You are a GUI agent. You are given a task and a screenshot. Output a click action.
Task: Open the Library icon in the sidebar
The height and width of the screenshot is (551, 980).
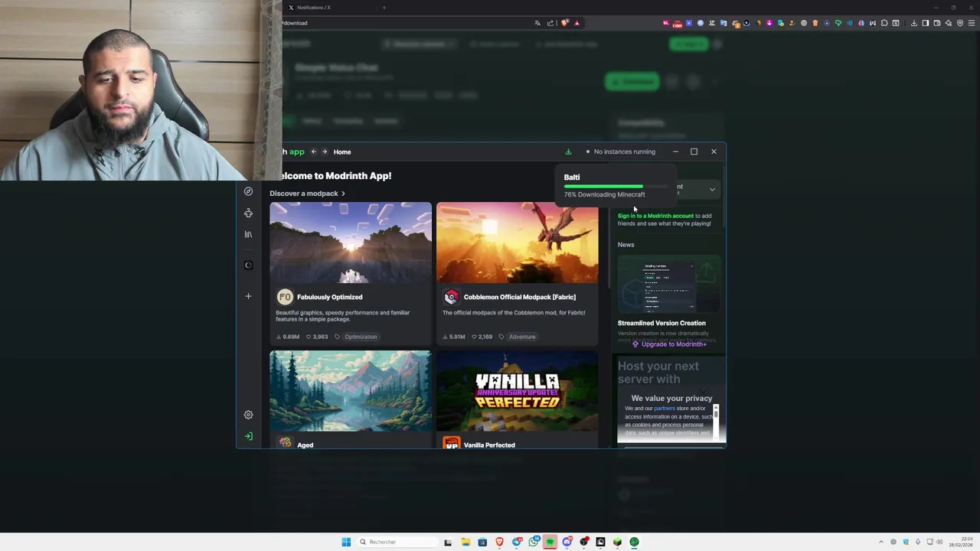click(x=248, y=234)
